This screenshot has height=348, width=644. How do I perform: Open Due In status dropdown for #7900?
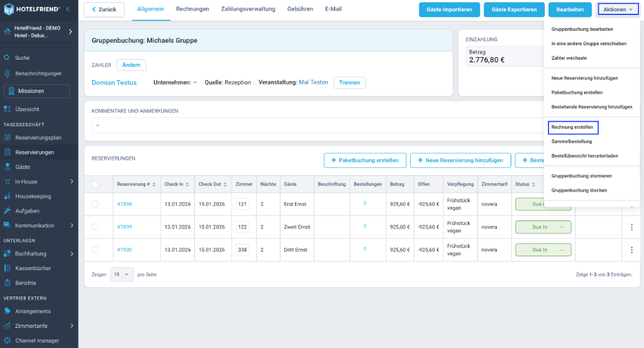[543, 250]
